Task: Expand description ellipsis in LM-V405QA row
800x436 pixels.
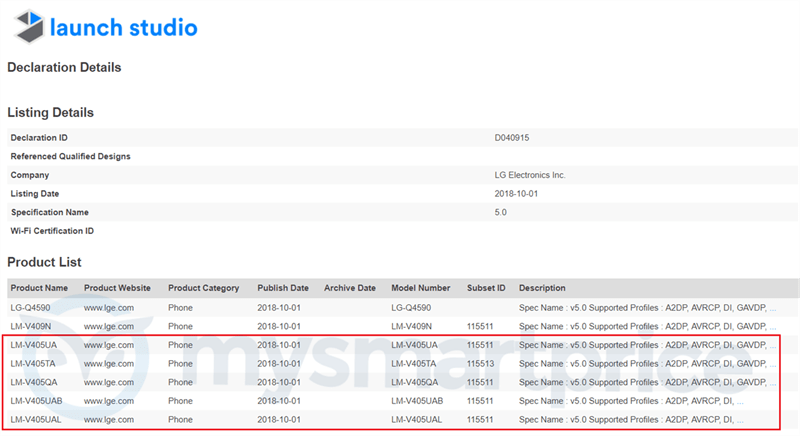Action: (x=772, y=384)
